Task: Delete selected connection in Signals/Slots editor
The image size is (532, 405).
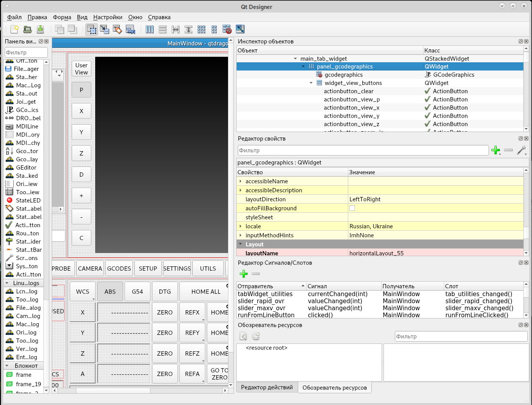Action: (256, 274)
